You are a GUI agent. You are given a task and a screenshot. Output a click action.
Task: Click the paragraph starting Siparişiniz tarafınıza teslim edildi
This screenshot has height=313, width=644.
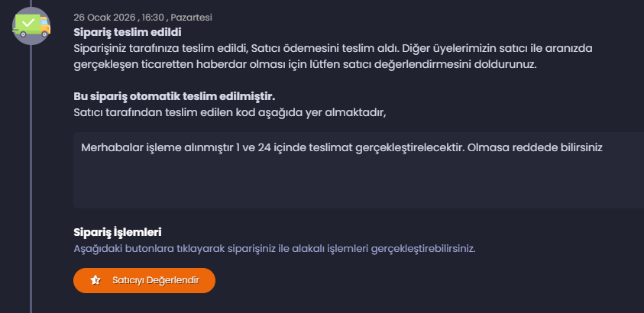pos(332,56)
